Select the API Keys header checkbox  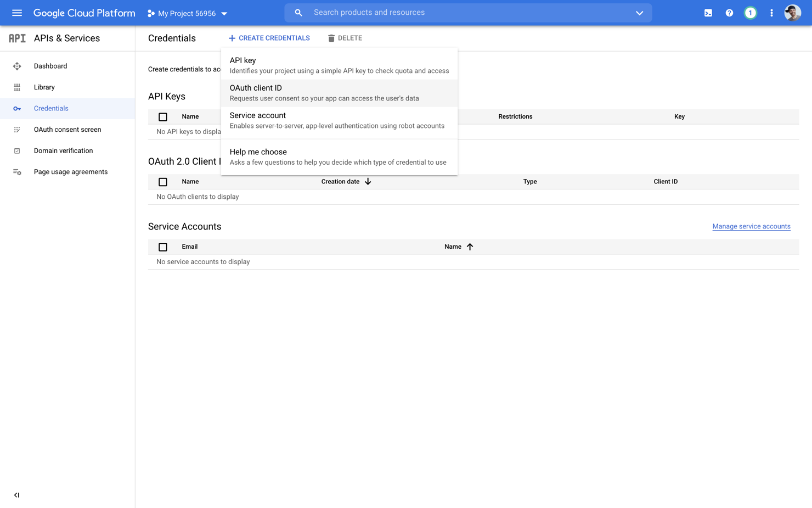tap(162, 116)
